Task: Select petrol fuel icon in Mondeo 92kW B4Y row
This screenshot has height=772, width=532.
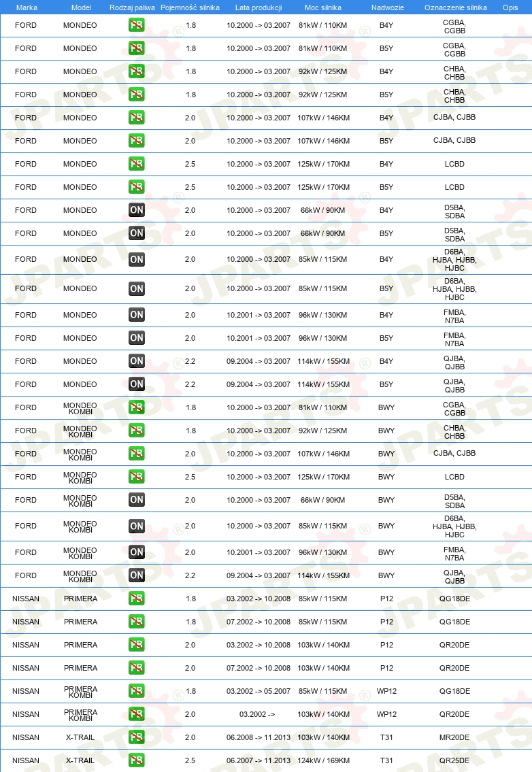Action: tap(137, 71)
